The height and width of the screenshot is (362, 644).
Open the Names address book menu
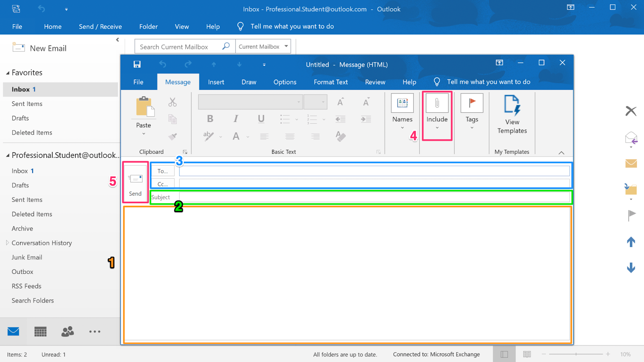point(402,112)
